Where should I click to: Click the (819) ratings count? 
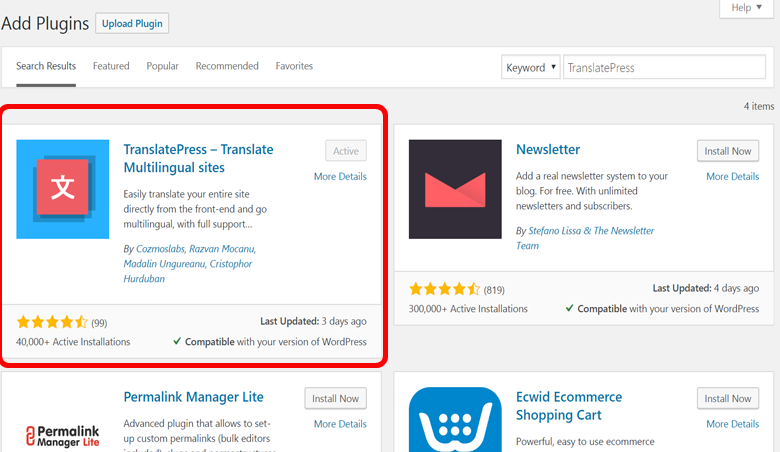tap(494, 290)
